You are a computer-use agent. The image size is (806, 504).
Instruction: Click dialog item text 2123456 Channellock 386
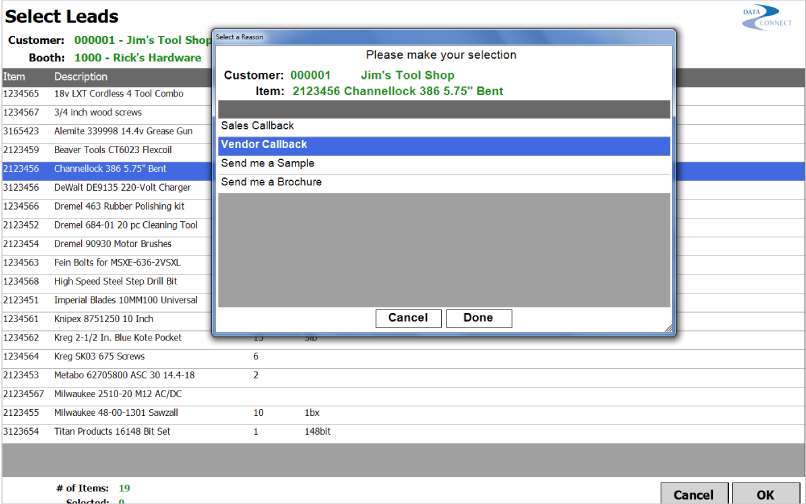(x=398, y=92)
